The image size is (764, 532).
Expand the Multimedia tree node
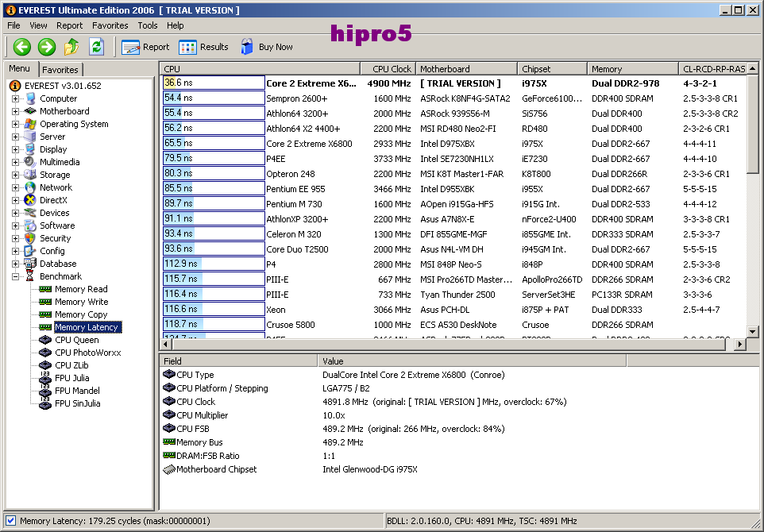tap(16, 162)
